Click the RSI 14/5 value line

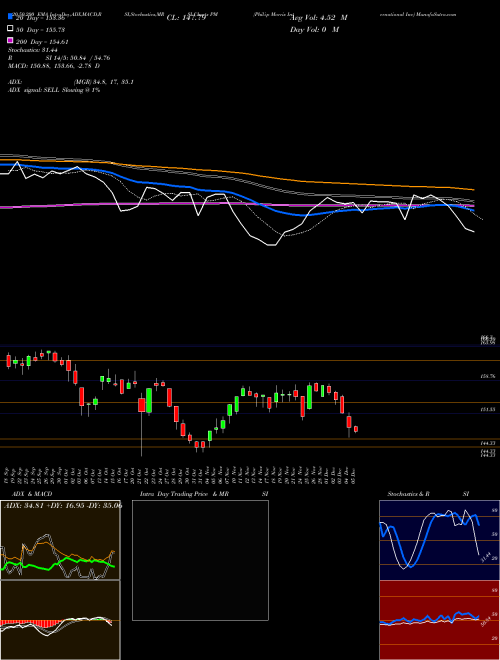[x=58, y=58]
